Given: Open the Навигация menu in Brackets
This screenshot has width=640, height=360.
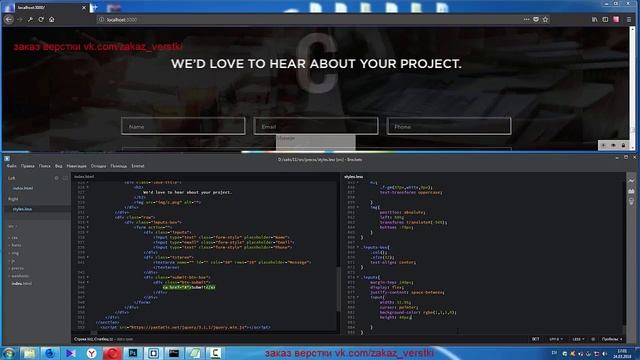Looking at the screenshot, I should click(76, 166).
